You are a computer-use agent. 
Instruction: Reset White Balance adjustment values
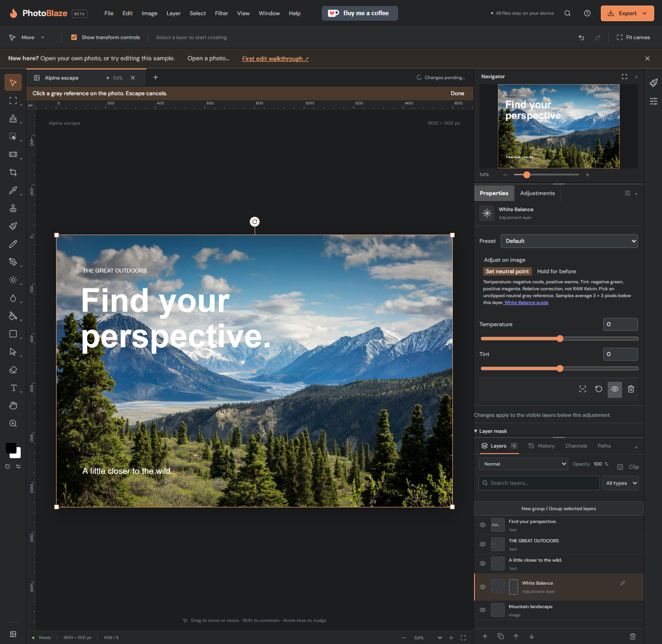tap(599, 389)
